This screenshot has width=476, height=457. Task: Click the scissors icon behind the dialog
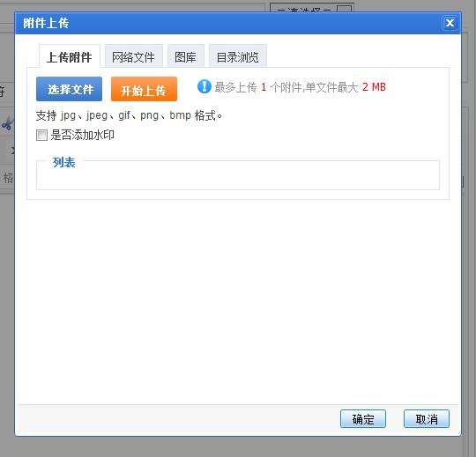click(x=7, y=123)
